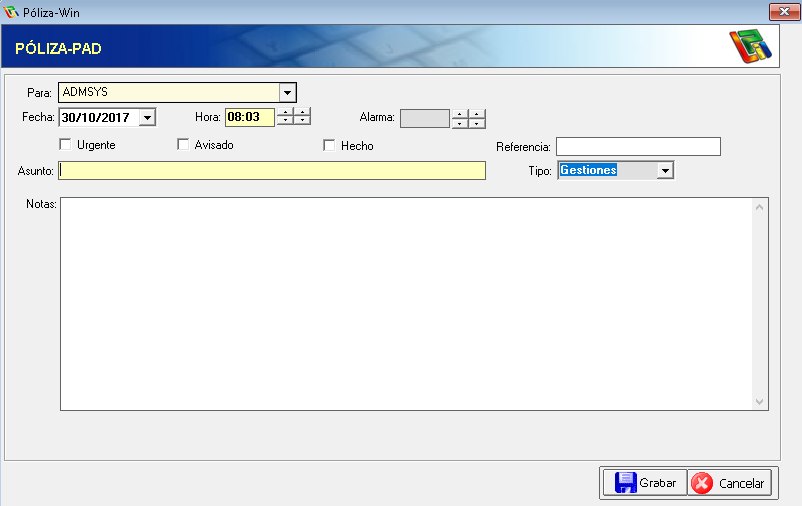802x506 pixels.
Task: Decrease Alarma second spinner down arrow
Action: click(477, 123)
